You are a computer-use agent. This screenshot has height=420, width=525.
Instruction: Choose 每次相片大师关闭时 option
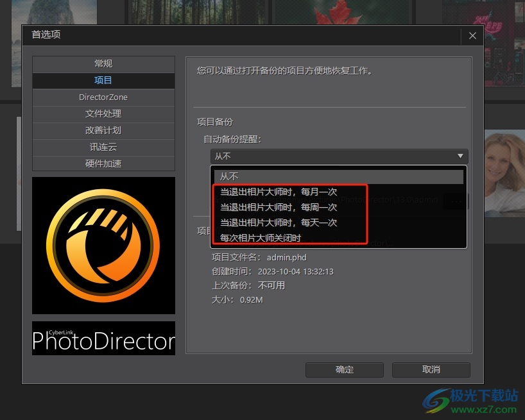click(x=260, y=238)
